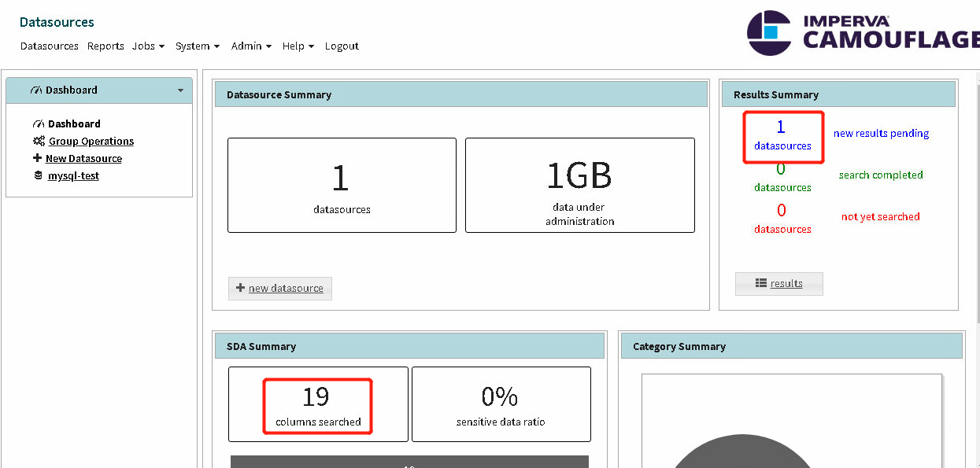Viewport: 980px width, 468px height.
Task: Click the results button
Action: 779,283
